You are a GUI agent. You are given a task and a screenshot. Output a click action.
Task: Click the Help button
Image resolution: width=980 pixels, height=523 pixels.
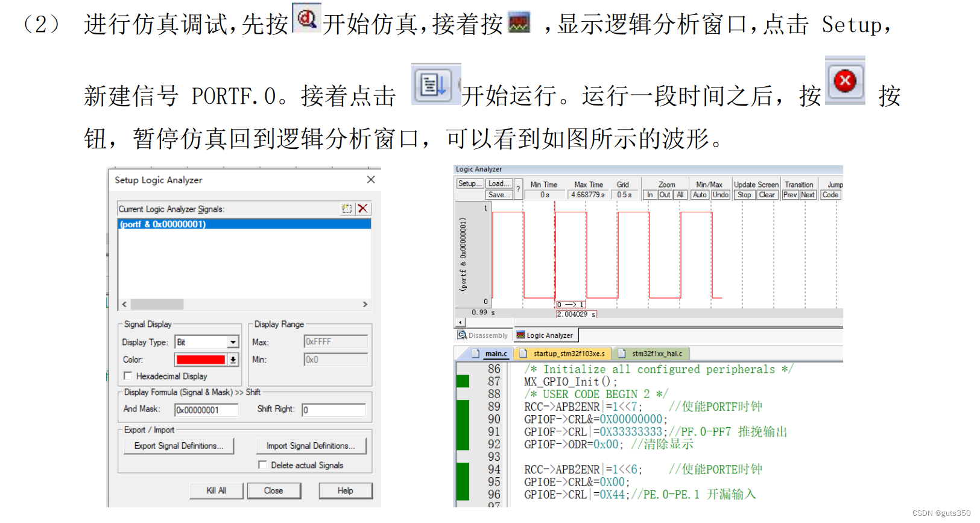pos(345,490)
